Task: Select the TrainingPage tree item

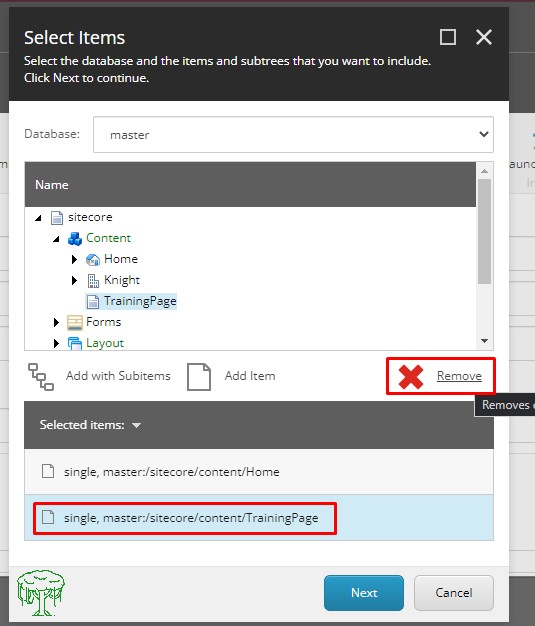Action: click(140, 301)
